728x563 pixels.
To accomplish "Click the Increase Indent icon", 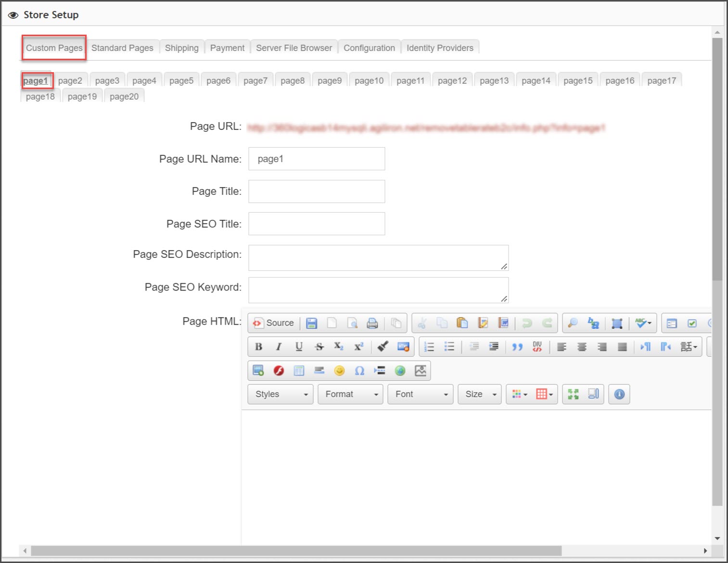I will click(494, 346).
